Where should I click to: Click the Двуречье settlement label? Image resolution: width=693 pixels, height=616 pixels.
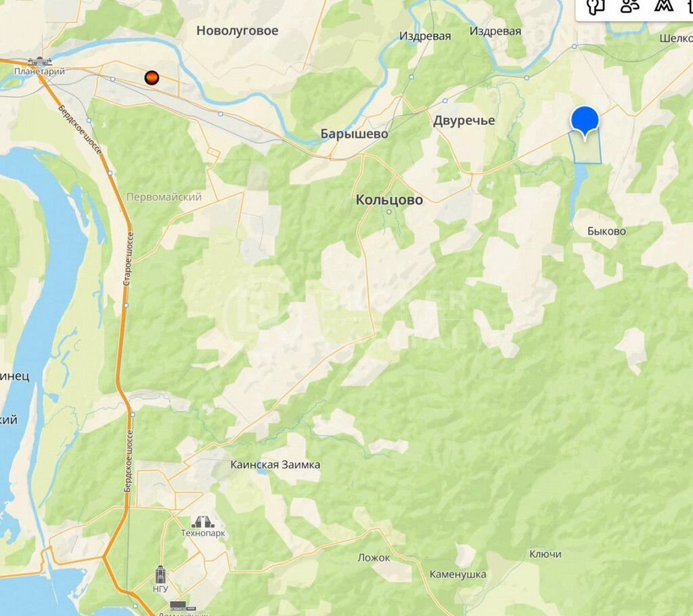464,120
